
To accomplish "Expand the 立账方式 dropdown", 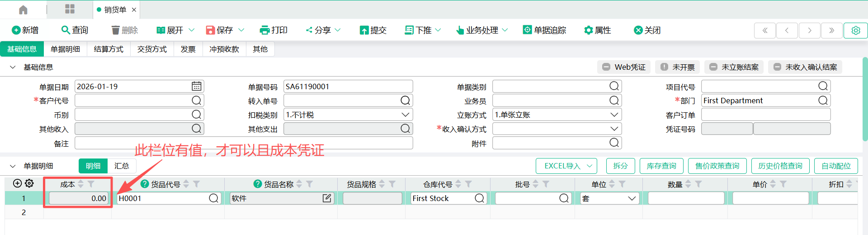I will click(x=614, y=115).
